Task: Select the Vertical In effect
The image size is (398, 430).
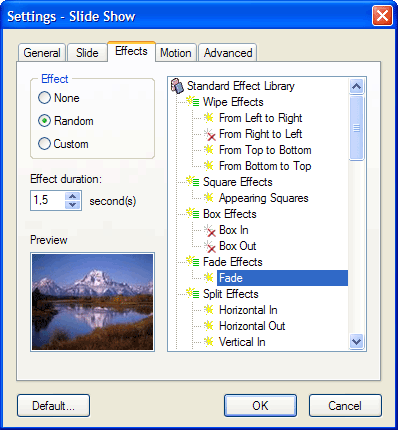Action: click(x=242, y=342)
